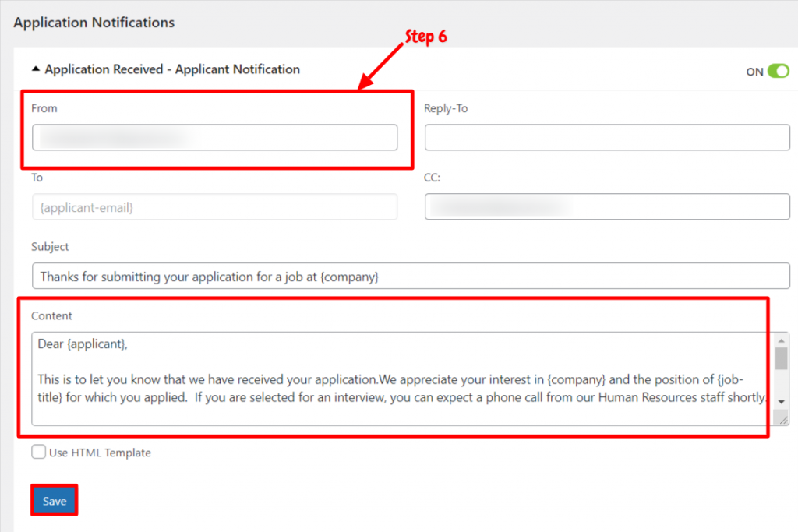Collapse the Application Received section triangle
Screen dimensions: 798x532
click(x=36, y=69)
